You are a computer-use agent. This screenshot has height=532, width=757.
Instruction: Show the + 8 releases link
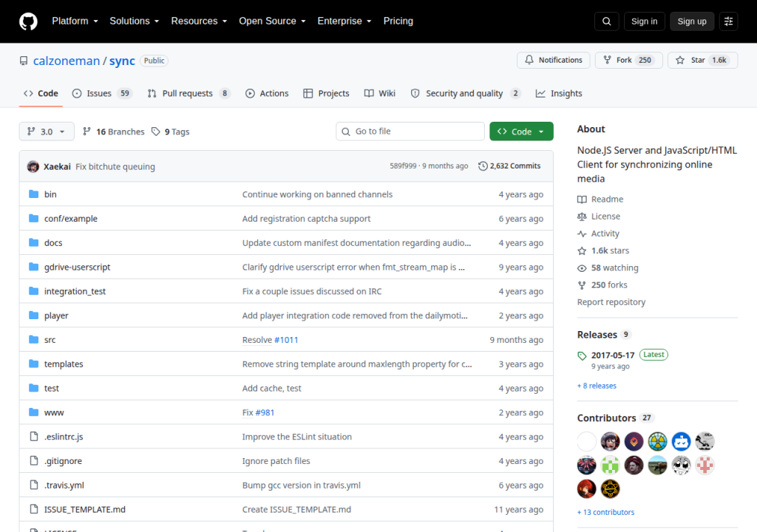pyautogui.click(x=597, y=386)
